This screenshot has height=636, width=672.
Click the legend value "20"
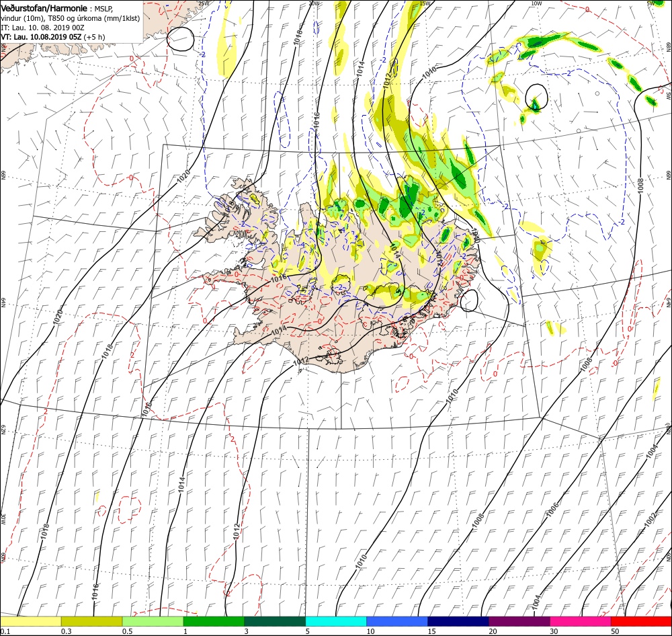tap(493, 631)
